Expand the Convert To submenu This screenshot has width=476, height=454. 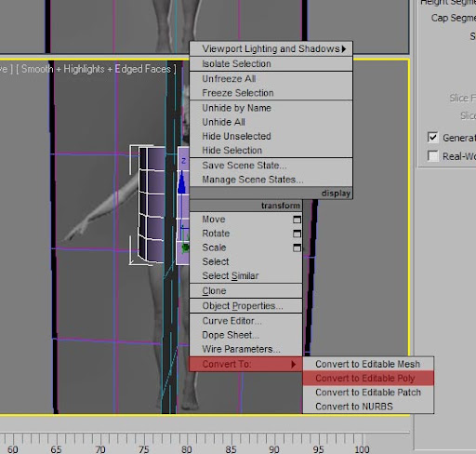click(245, 364)
